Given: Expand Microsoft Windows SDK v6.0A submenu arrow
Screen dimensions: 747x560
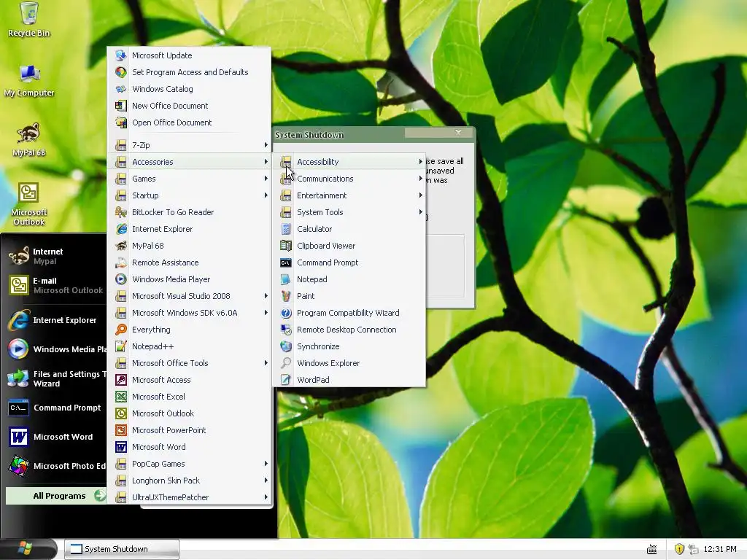Looking at the screenshot, I should coord(266,313).
